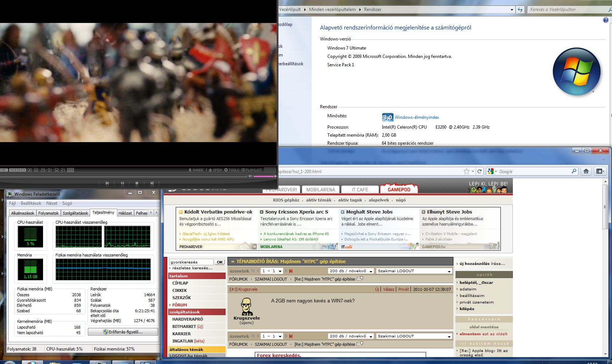Screen dimensions: 612x364
Task: Open the Fájl menu in Task Manager
Action: click(x=12, y=203)
